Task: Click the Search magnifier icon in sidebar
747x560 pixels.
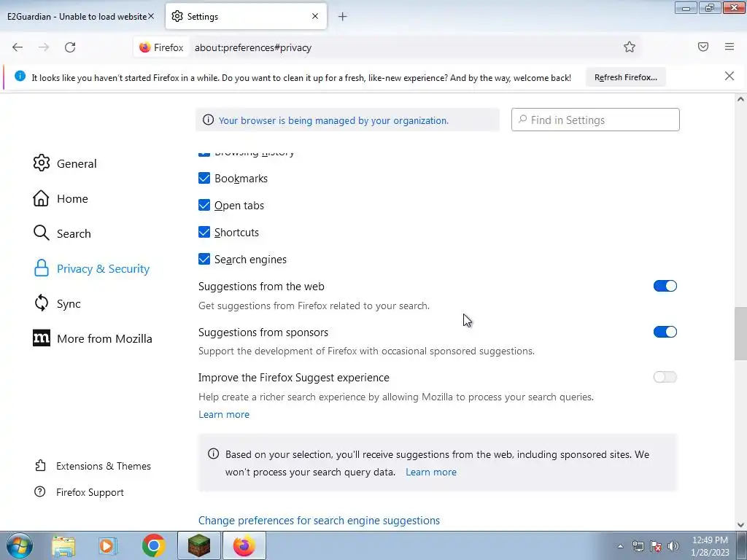Action: (42, 233)
